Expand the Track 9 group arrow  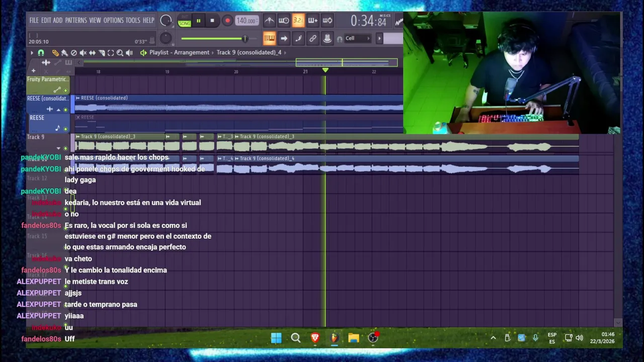click(x=58, y=148)
